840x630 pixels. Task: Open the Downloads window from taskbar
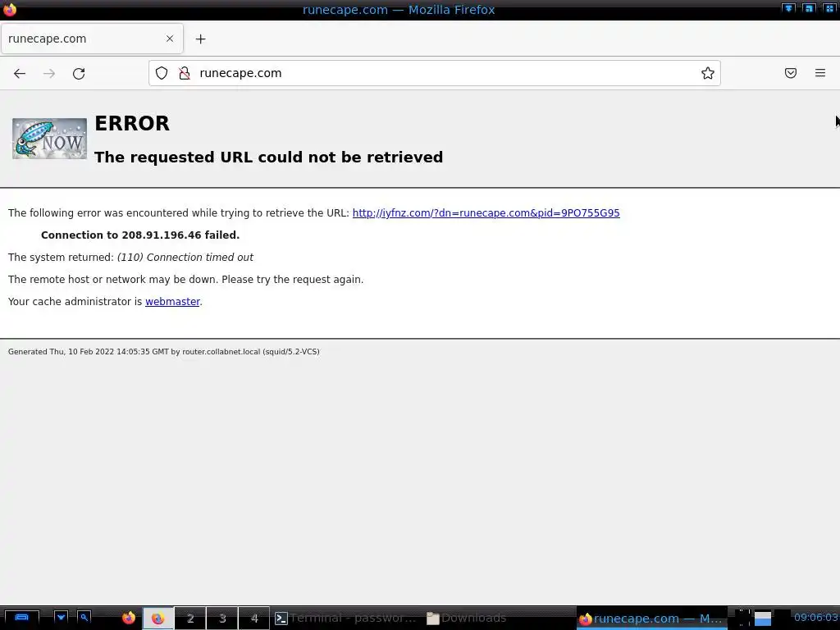[x=467, y=619]
